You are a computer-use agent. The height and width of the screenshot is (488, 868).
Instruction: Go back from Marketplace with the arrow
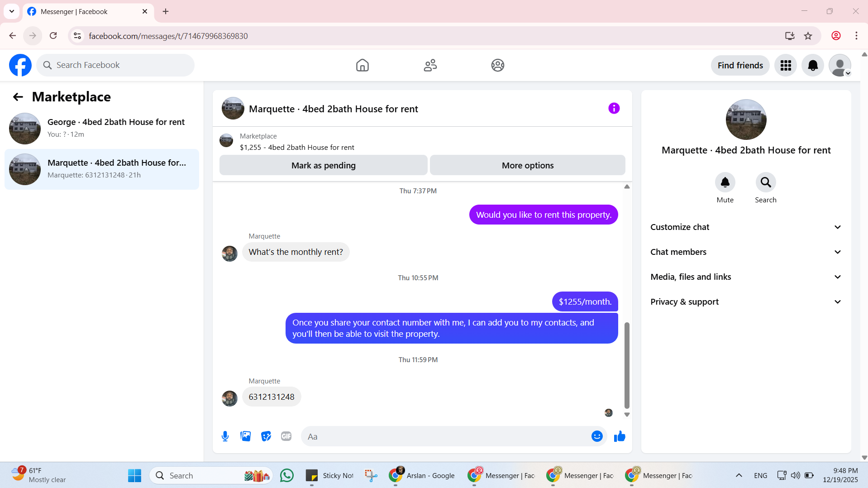(x=18, y=97)
